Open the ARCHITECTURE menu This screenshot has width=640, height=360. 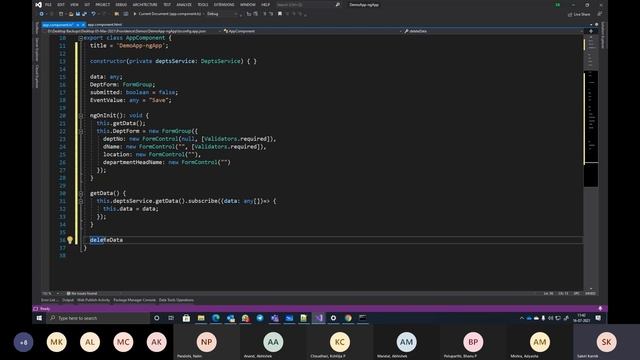tap(145, 4)
